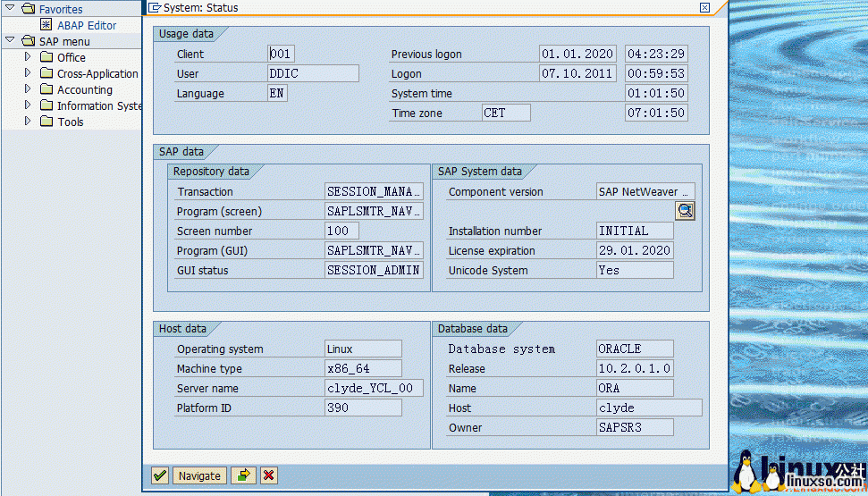Click Logon time field 00:59:53
The height and width of the screenshot is (496, 868).
(x=656, y=73)
